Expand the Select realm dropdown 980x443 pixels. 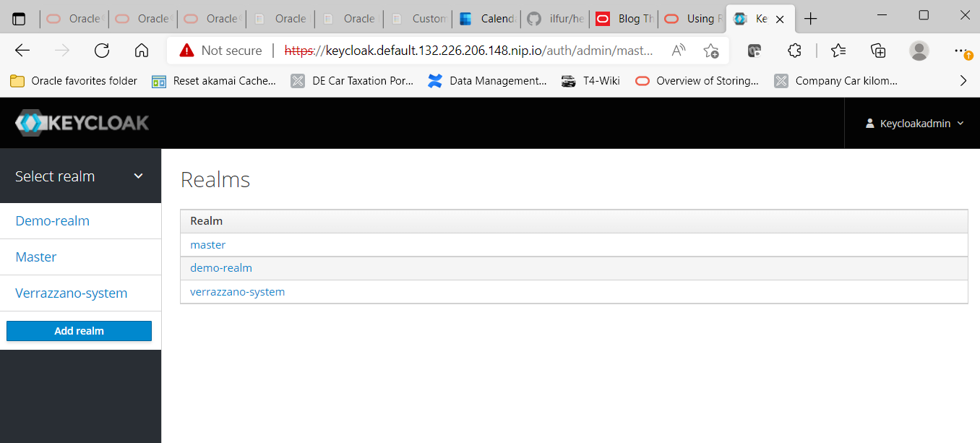pos(80,176)
